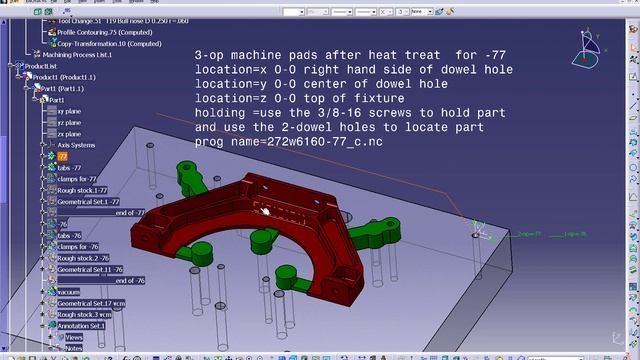Select Rough stock.3 vcm node
The width and height of the screenshot is (640, 360).
84,315
